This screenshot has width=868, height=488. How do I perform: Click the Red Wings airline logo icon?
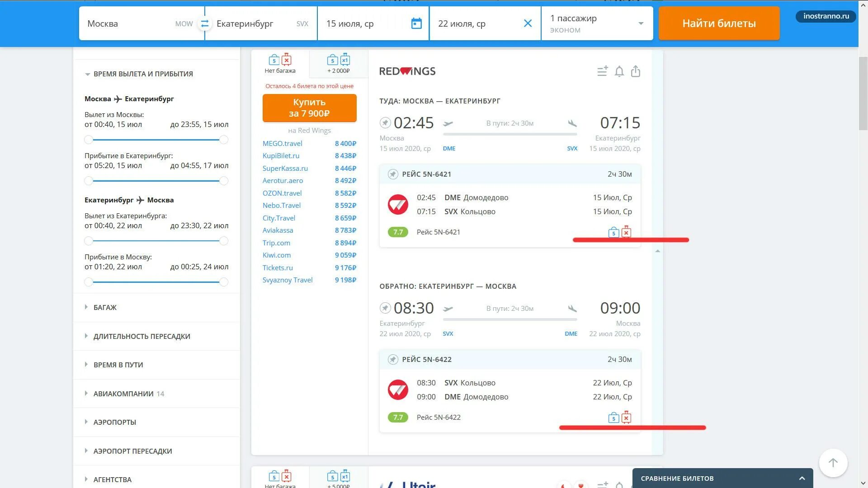[x=408, y=70]
